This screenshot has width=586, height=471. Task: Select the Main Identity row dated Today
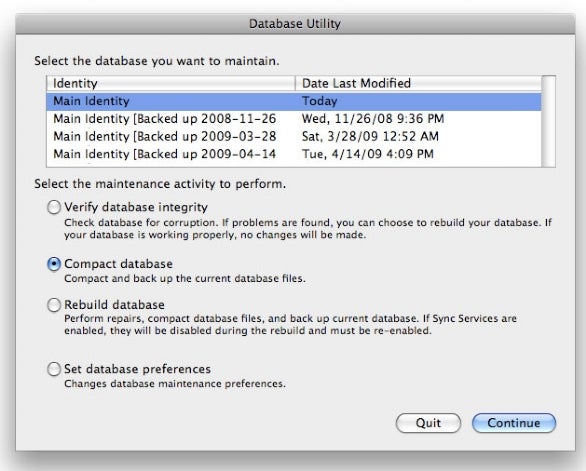294,101
